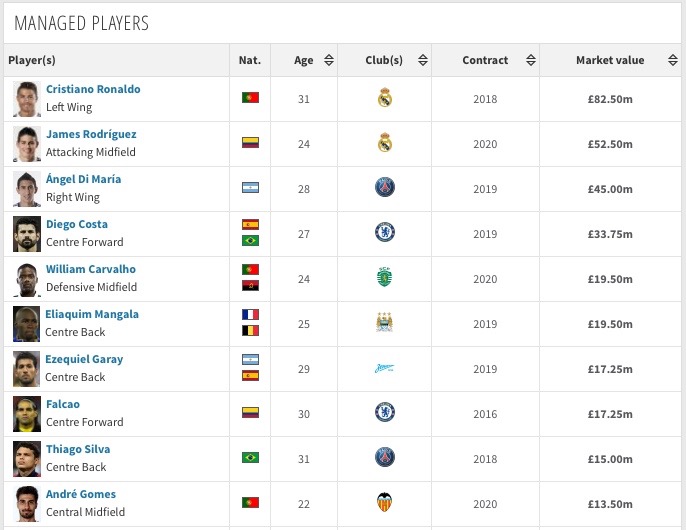Click Thiago Silva's portrait thumbnail
The height and width of the screenshot is (530, 686).
point(26,458)
